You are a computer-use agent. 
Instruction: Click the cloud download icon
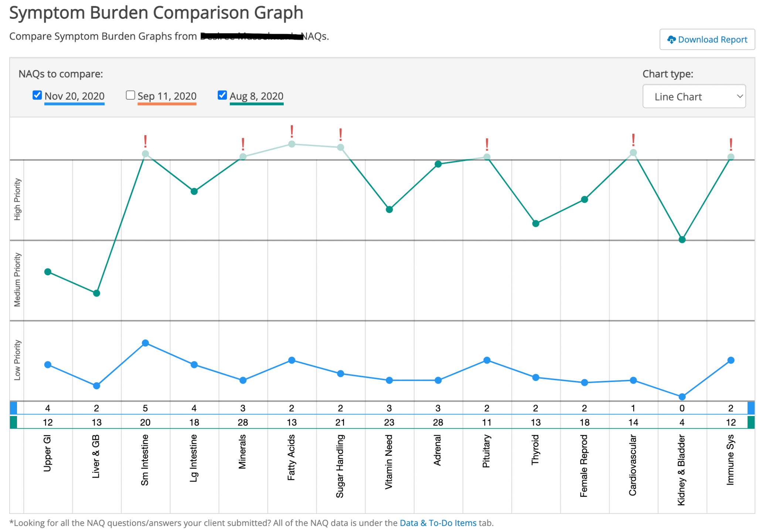pos(671,40)
